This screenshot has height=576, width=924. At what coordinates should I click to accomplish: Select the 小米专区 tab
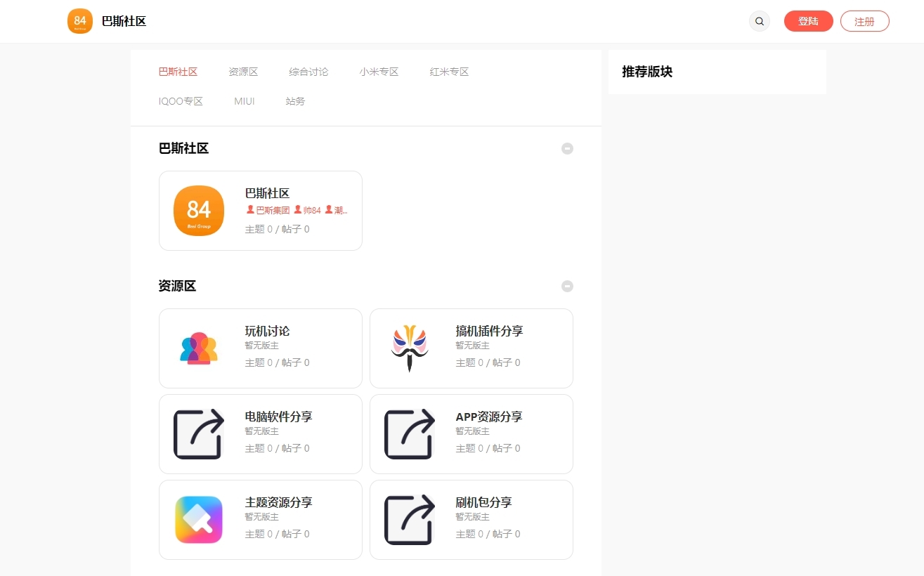coord(379,72)
